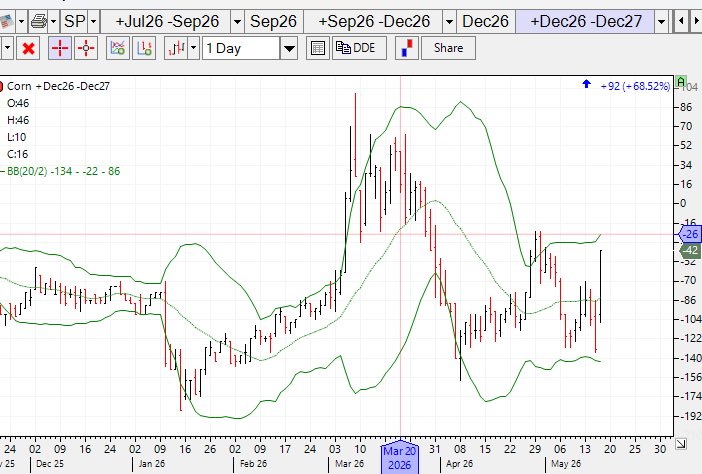Open dropdown next to +Sep26 -Dec26
Viewport: 702px width, 474px height.
coord(449,21)
